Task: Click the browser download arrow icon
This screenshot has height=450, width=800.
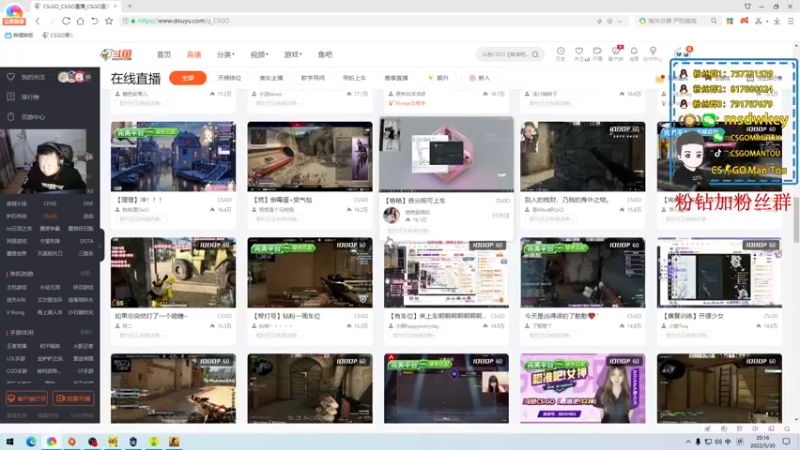Action: point(777,21)
